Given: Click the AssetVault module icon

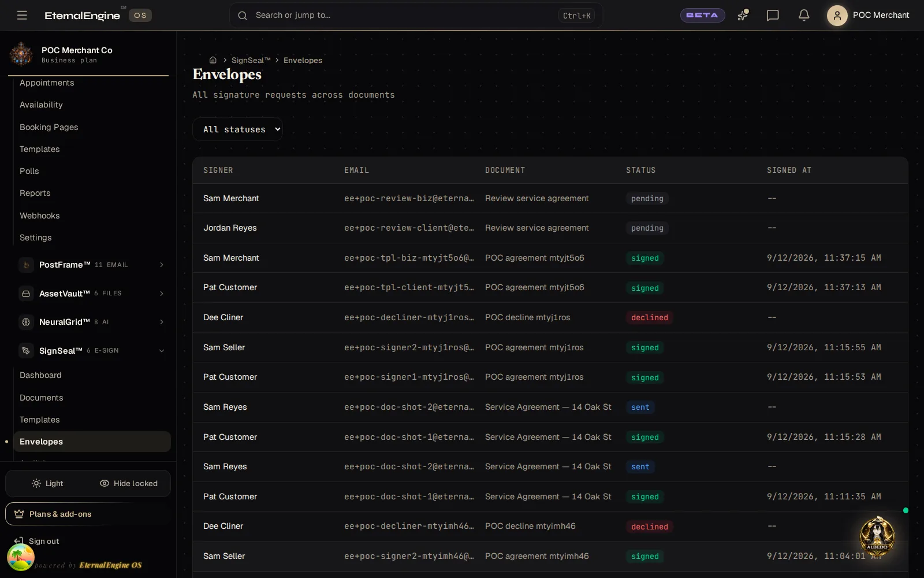Looking at the screenshot, I should point(26,294).
